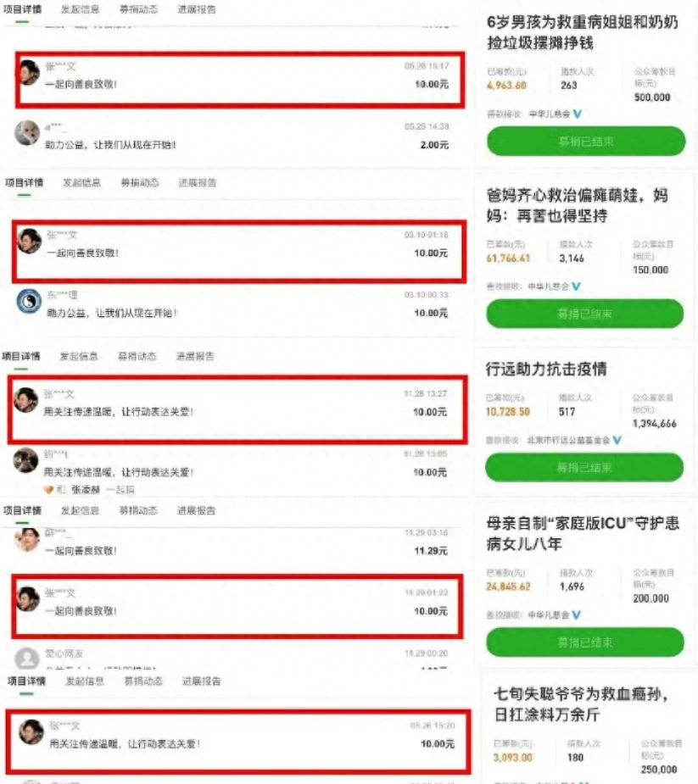Click the gray default avatar of 爱心网友
The width and height of the screenshot is (698, 784).
[x=27, y=659]
